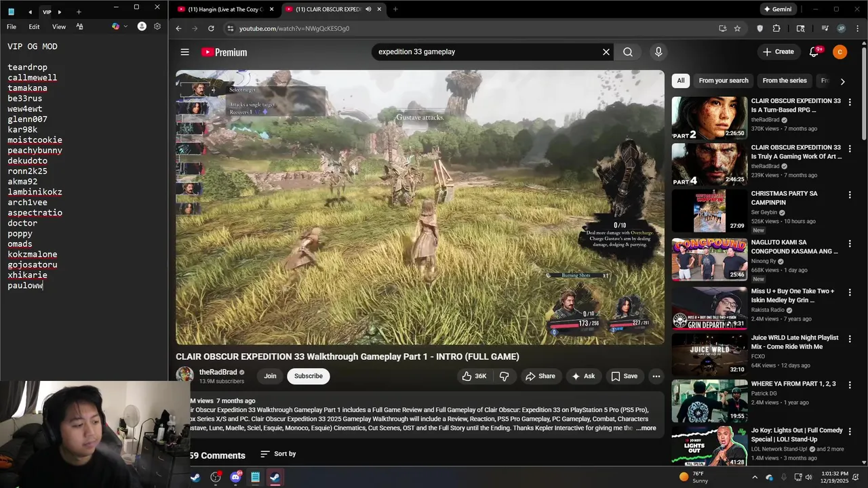Run the YouTube search magnifier button
The width and height of the screenshot is (868, 488).
click(628, 52)
